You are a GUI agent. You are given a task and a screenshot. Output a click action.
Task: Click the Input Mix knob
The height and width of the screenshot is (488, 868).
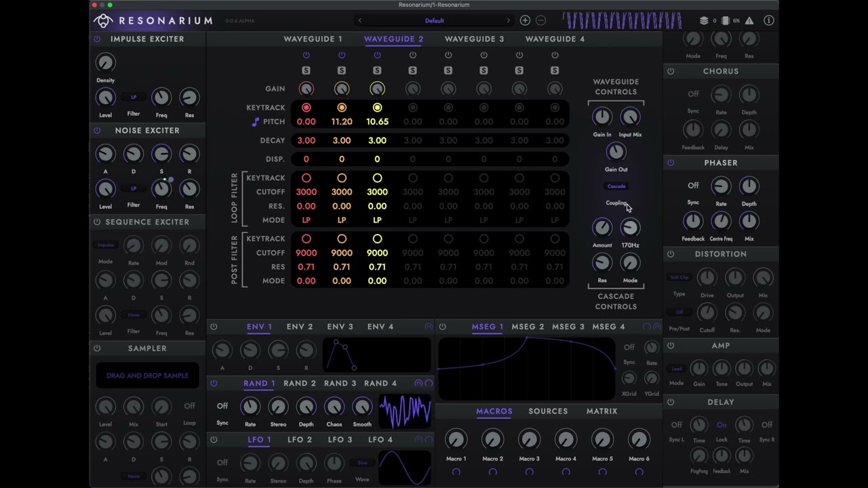(630, 117)
